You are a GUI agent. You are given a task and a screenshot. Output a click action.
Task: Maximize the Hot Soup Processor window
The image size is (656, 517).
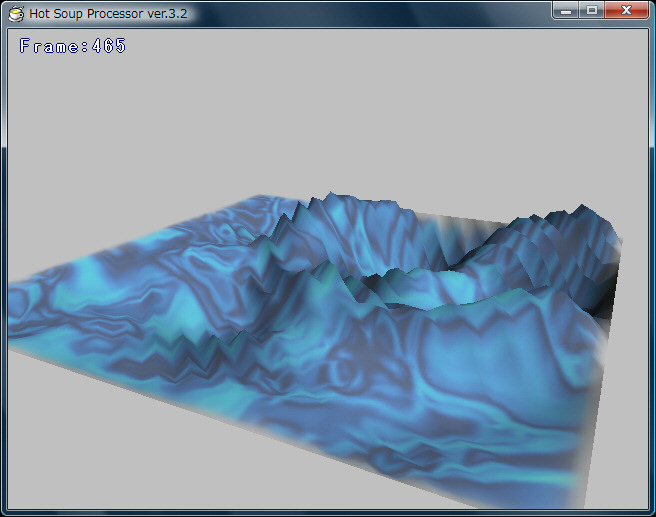click(x=592, y=10)
